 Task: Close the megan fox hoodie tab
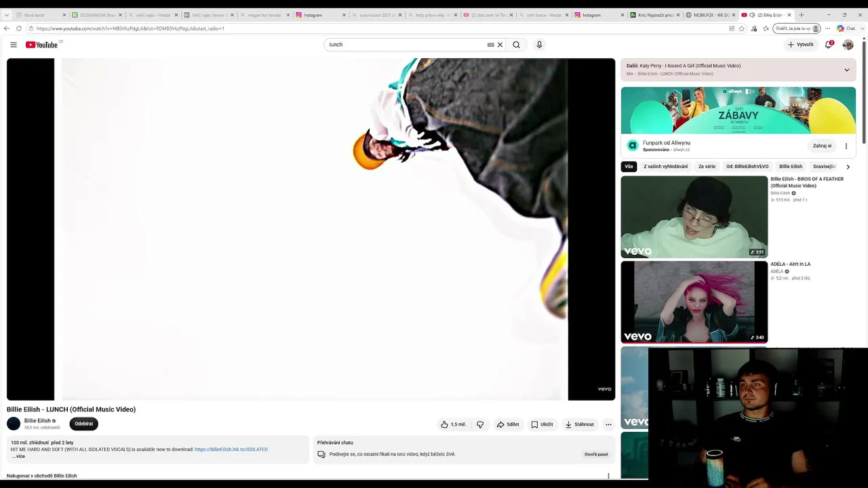tap(288, 15)
